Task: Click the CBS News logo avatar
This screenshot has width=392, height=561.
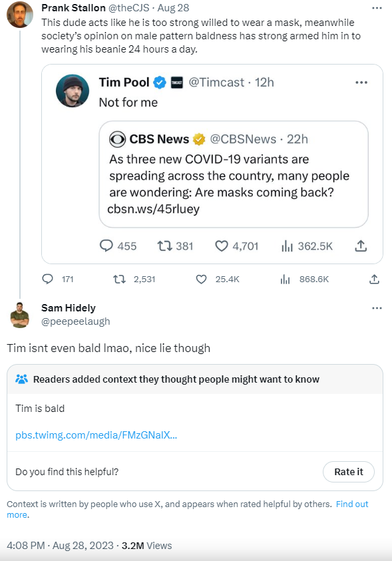Action: [117, 139]
